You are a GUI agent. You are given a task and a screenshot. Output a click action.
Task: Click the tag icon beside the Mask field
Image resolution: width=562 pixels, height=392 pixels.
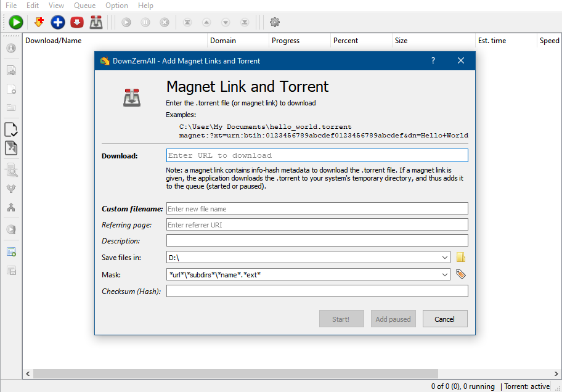point(460,274)
